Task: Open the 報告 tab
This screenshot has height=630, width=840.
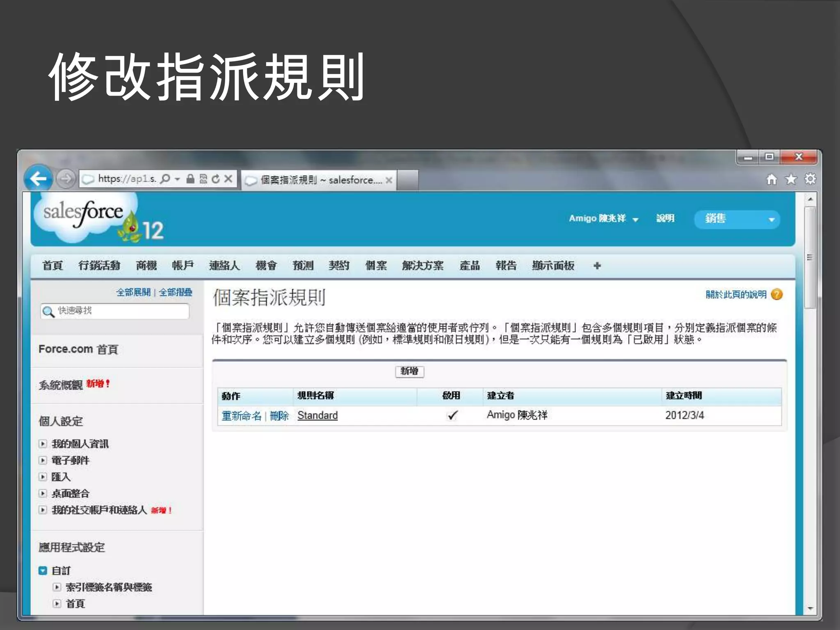Action: 506,266
